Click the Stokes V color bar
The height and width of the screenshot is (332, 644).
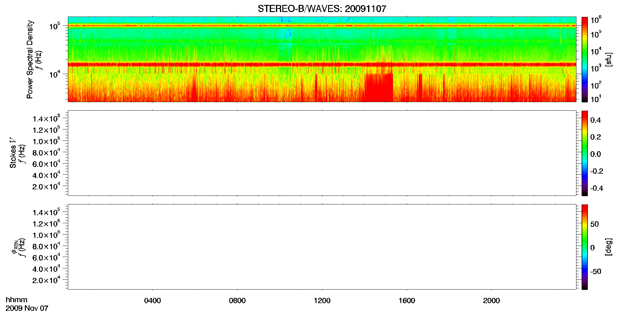[585, 153]
